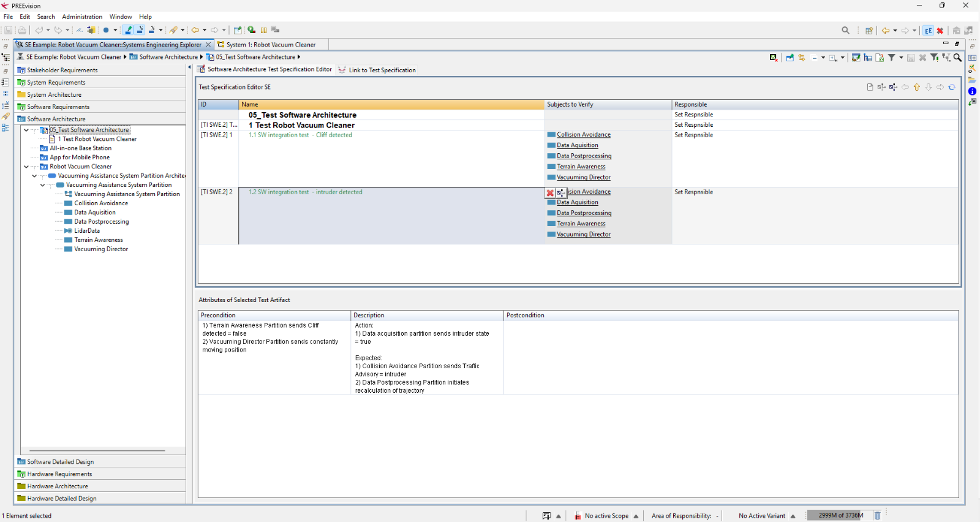This screenshot has height=522, width=980.
Task: Collapse the 05_Test Software Architecture tree node
Action: point(26,130)
